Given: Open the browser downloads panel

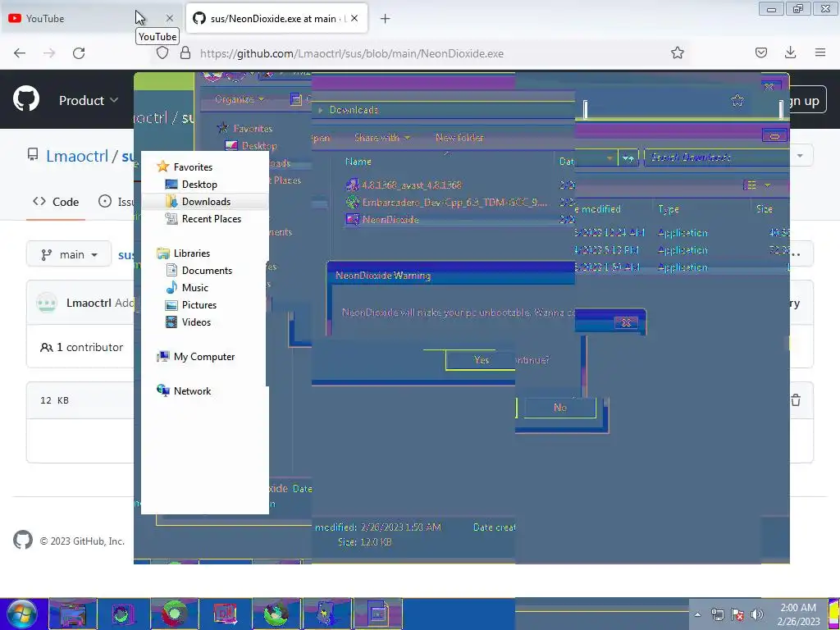Looking at the screenshot, I should (790, 53).
